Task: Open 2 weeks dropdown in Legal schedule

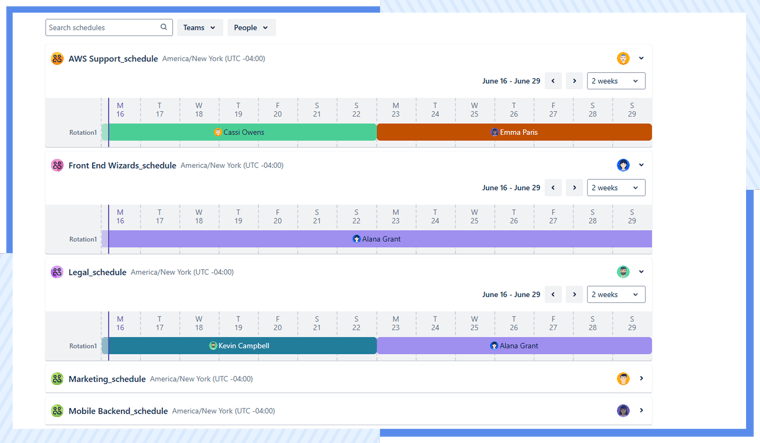Action: tap(616, 294)
